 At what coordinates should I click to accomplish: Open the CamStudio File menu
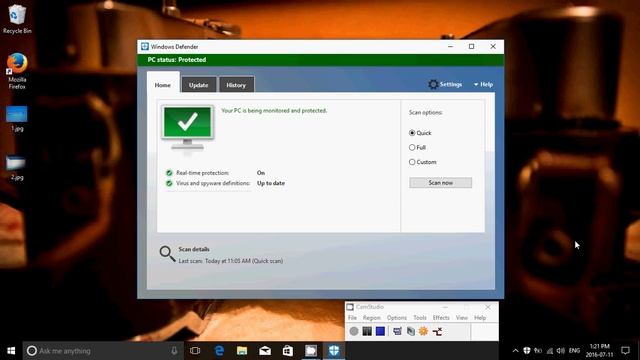(x=352, y=318)
